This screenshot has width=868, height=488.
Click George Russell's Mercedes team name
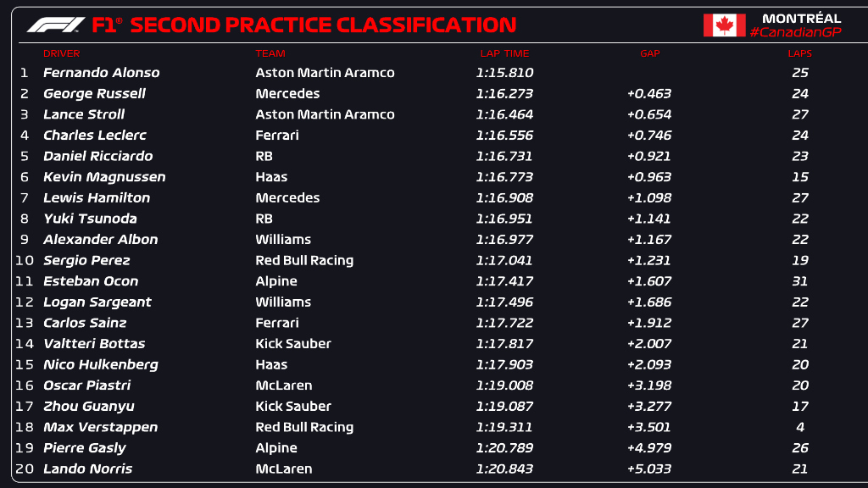click(287, 93)
